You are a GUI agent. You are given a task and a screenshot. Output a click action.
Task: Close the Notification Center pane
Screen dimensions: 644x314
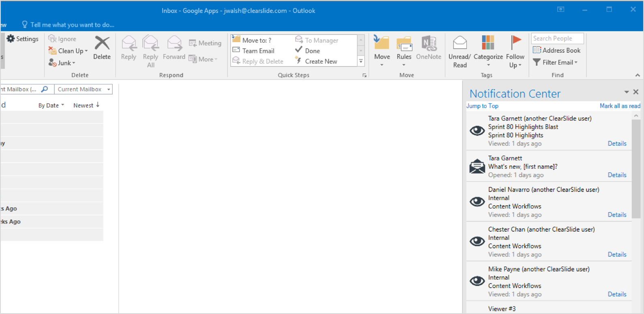click(636, 92)
